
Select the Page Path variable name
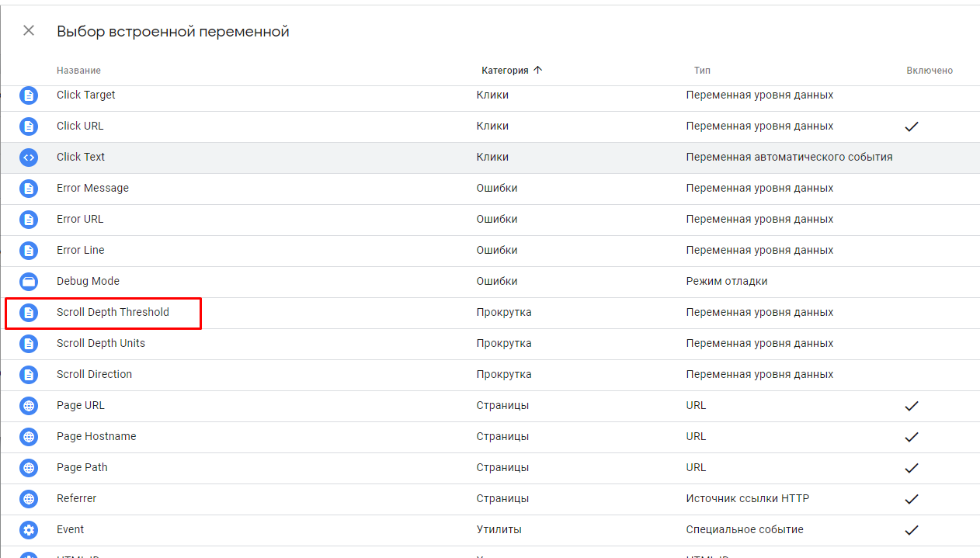pos(82,467)
